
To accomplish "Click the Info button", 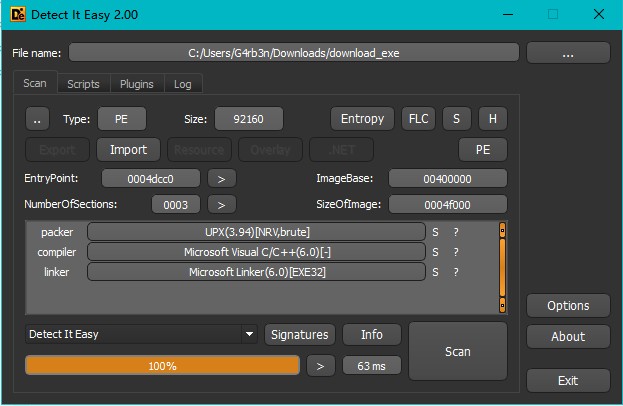I will [x=372, y=334].
